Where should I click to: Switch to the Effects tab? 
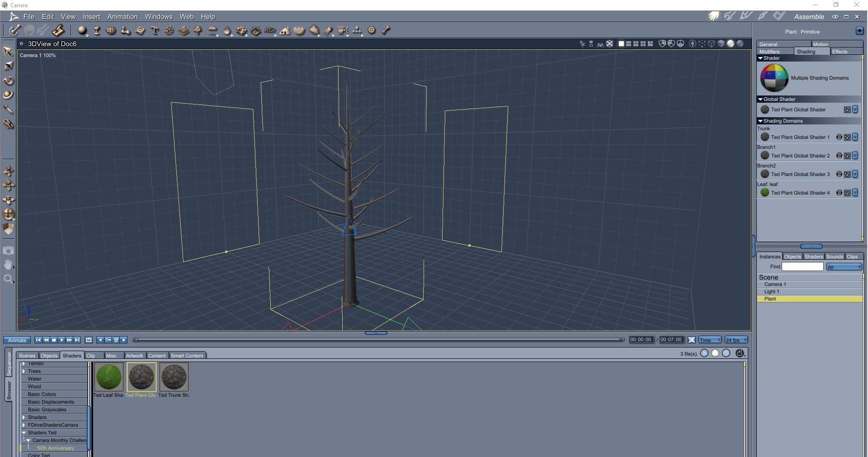pyautogui.click(x=840, y=52)
